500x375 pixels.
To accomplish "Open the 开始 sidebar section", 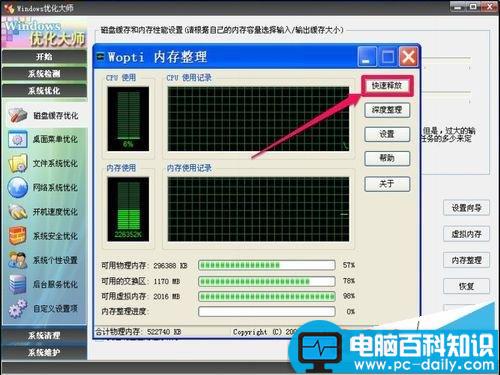I will pos(44,57).
